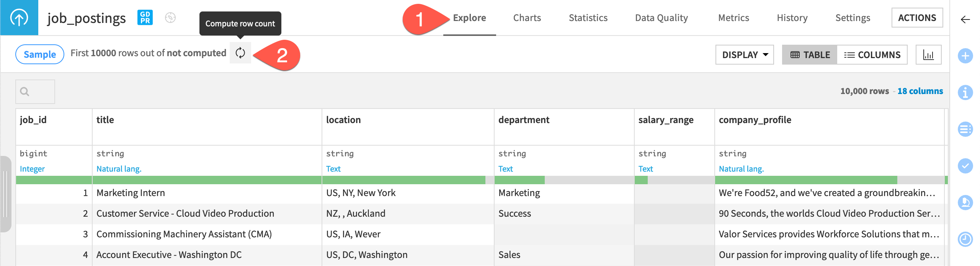Click the compass icon beside the GDPR badge
Viewport: 980px width, 266px height.
coord(170,18)
